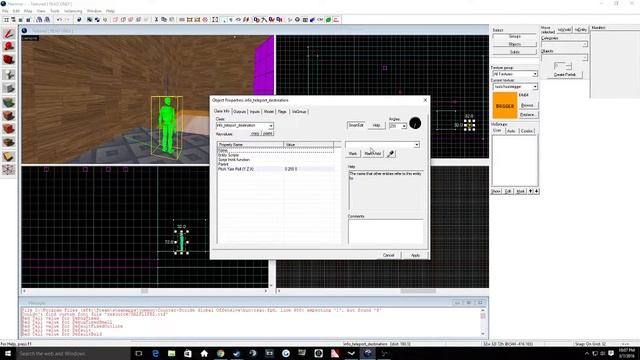This screenshot has width=640, height=360.
Task: Move VisGroup down with down arrow button
Action: coord(536,191)
